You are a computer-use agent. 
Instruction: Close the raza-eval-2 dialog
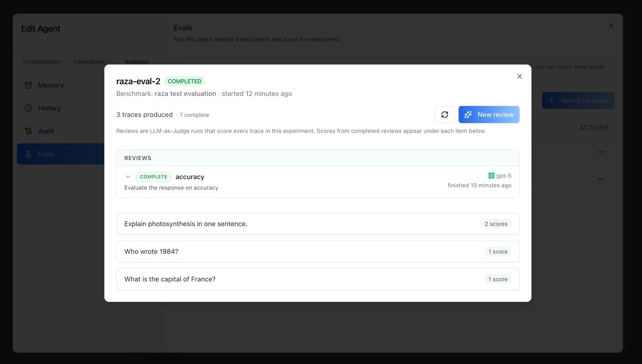coord(519,76)
